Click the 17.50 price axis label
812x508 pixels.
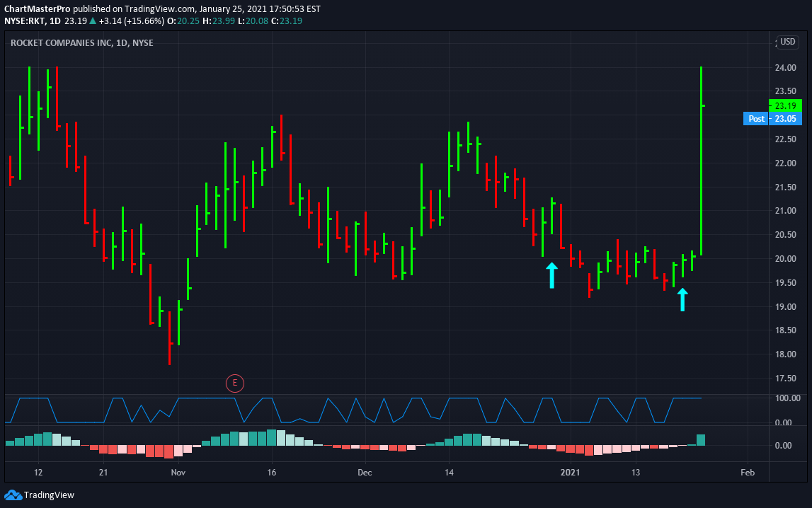pos(785,378)
